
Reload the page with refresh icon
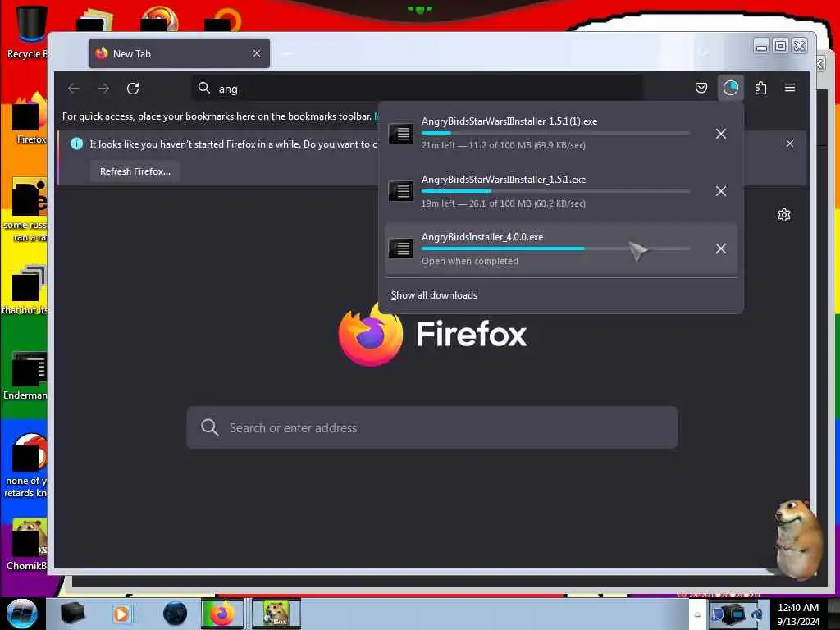[x=133, y=89]
